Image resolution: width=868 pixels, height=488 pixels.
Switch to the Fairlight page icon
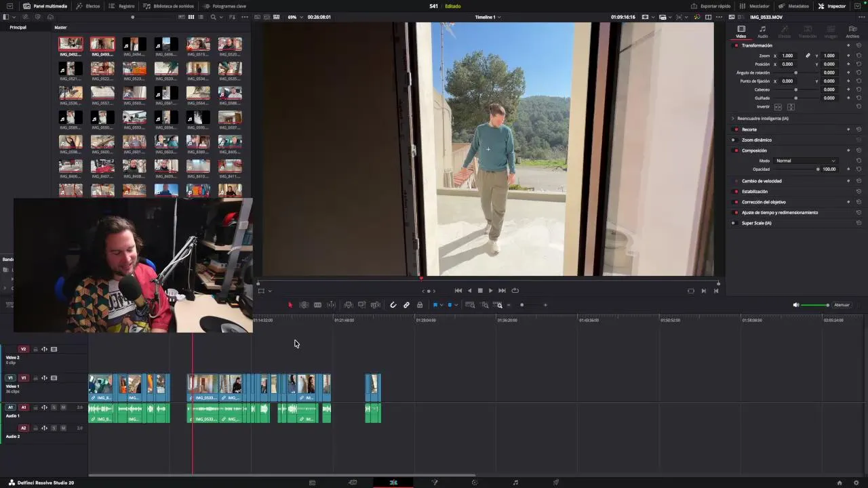(x=515, y=483)
